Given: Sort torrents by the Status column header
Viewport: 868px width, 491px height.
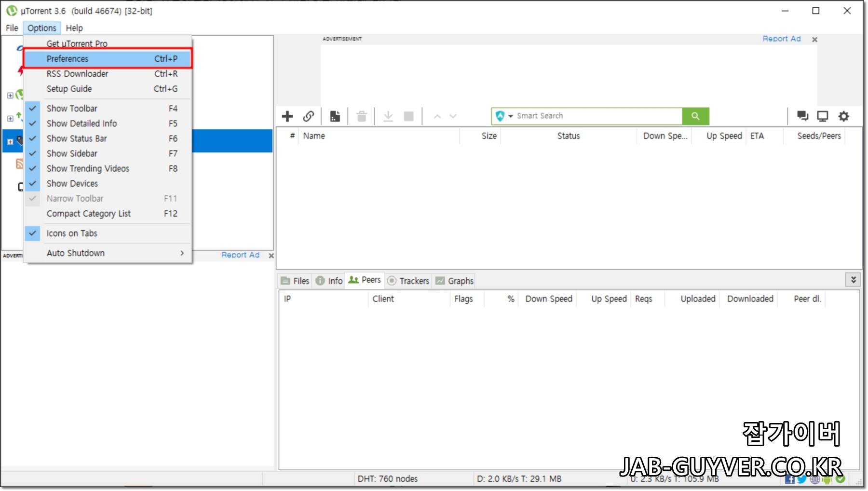Looking at the screenshot, I should pyautogui.click(x=569, y=136).
